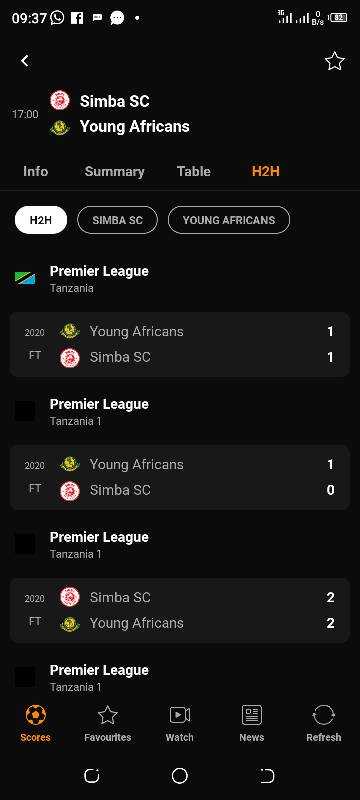Switch to the Info tab
Screen dimensions: 360x800
coord(36,171)
